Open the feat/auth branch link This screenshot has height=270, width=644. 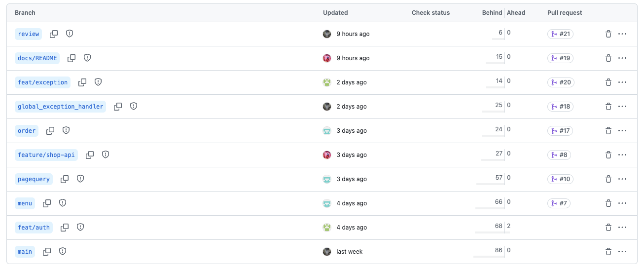[34, 228]
